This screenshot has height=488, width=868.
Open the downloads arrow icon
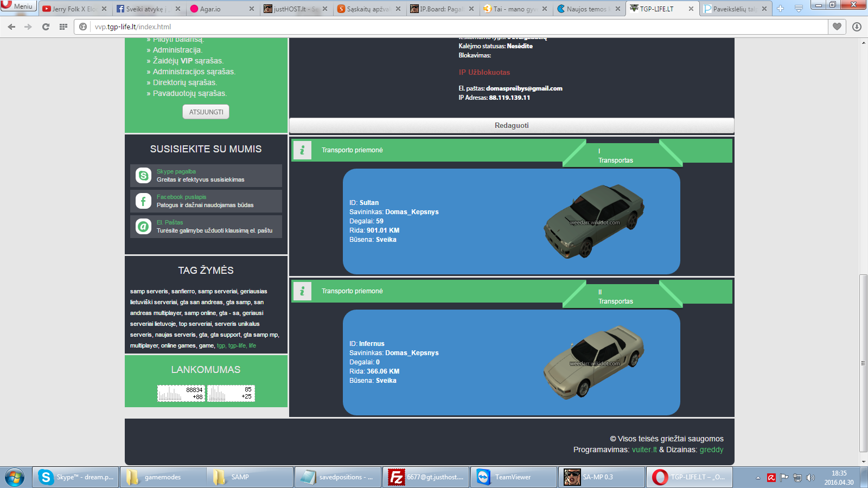pos(857,27)
